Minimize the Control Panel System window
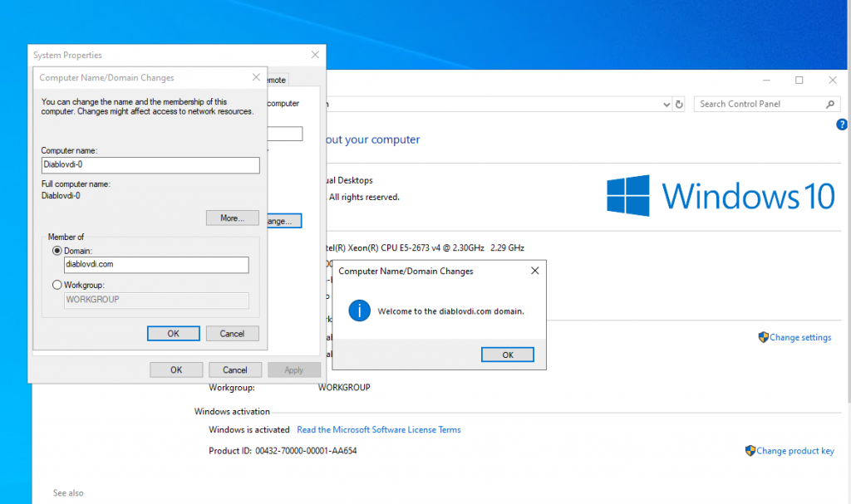The height and width of the screenshot is (504, 851). click(x=766, y=81)
